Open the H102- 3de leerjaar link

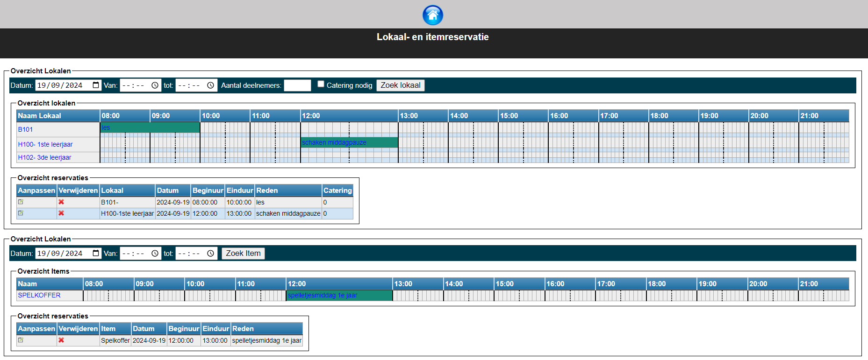[44, 157]
